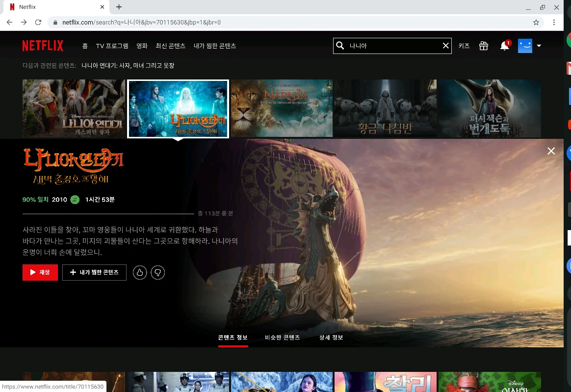Click the search input containing 나니아

(393, 46)
